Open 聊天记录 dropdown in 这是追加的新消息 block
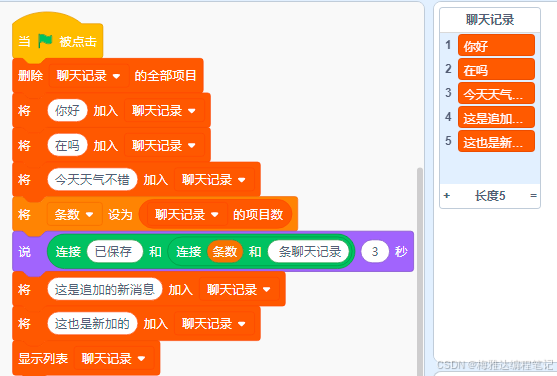The image size is (557, 376). [x=239, y=290]
